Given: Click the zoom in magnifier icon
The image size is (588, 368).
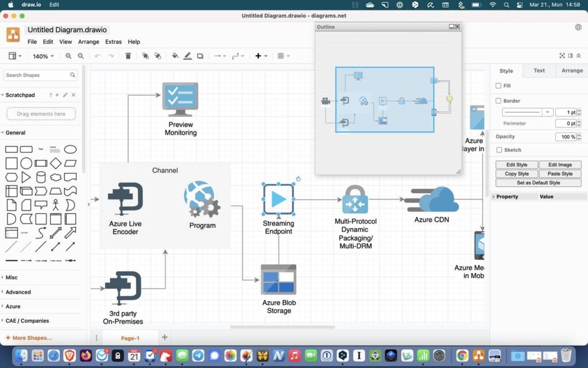Looking at the screenshot, I should [68, 56].
